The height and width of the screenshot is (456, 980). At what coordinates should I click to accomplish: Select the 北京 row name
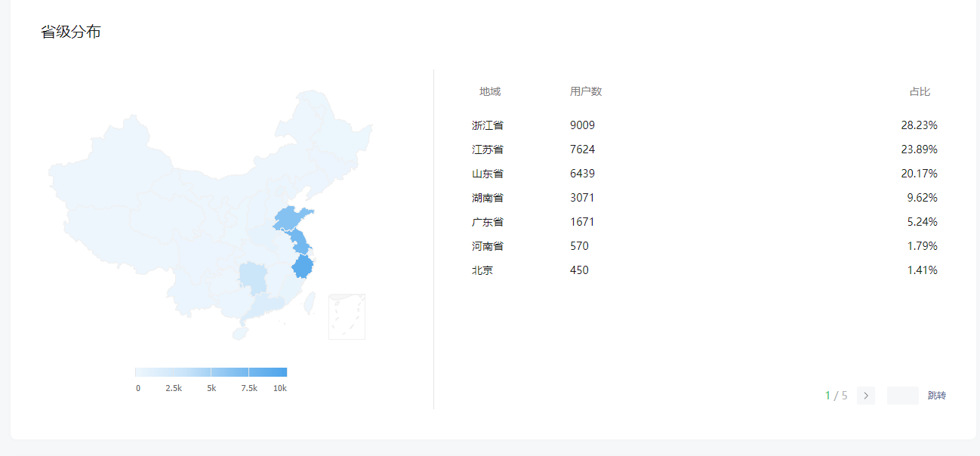tap(482, 270)
